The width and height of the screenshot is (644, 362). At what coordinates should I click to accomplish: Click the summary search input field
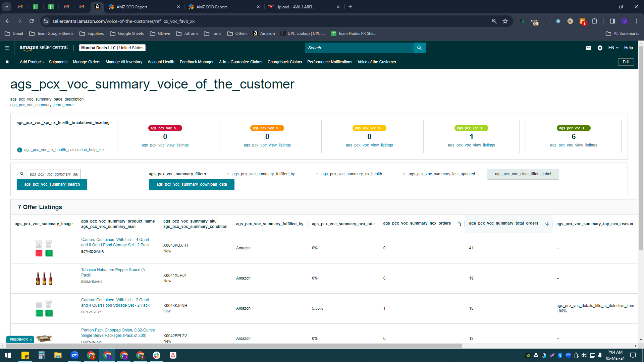[x=54, y=174]
